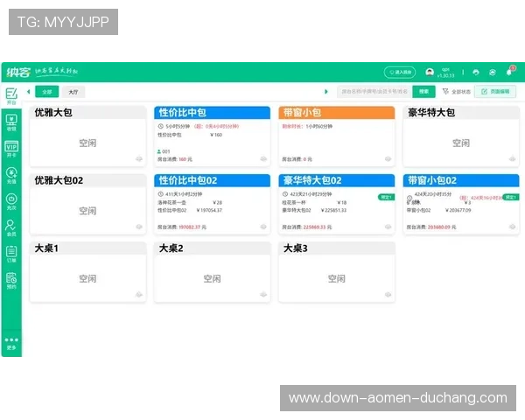Click the left arrow before 全部 tab

point(29,91)
